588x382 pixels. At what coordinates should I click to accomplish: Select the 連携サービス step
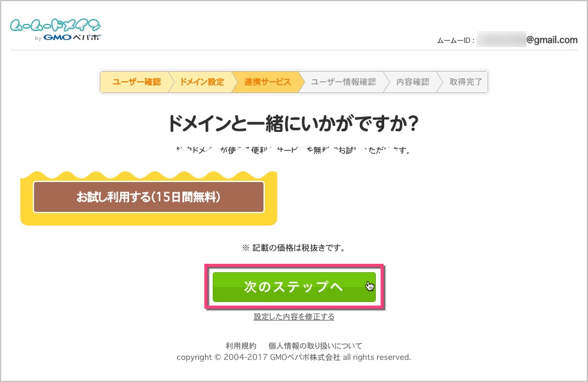point(267,82)
